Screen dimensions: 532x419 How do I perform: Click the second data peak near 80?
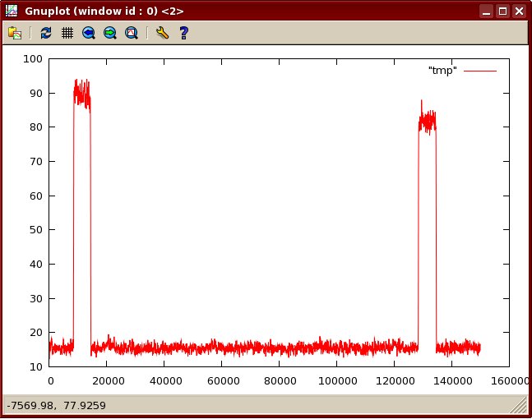[427, 120]
